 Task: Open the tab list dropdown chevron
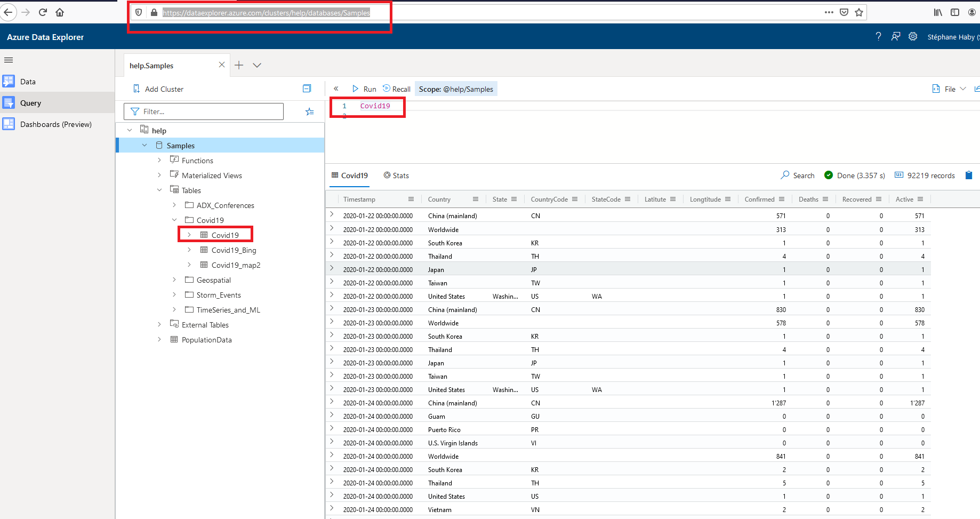(257, 65)
